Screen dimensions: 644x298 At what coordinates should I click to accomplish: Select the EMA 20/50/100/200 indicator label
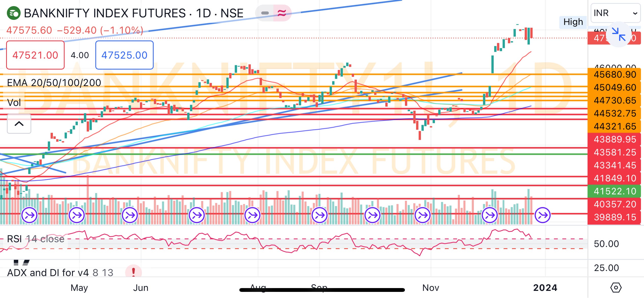tap(54, 83)
